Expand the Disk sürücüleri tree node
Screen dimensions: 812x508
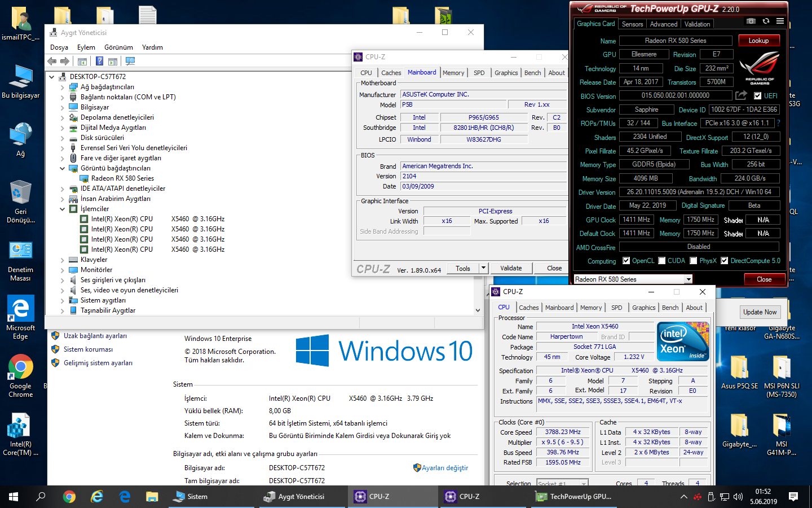[62, 138]
